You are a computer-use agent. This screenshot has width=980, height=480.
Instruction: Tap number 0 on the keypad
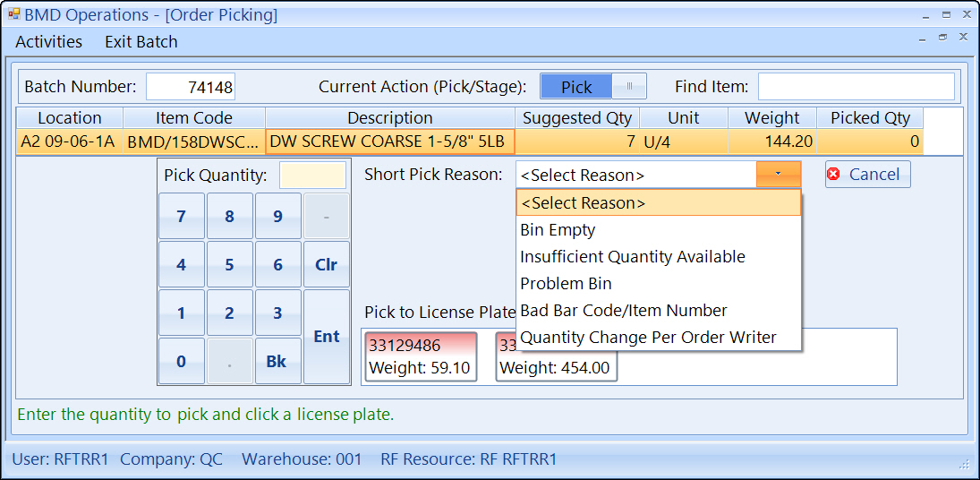coord(182,361)
